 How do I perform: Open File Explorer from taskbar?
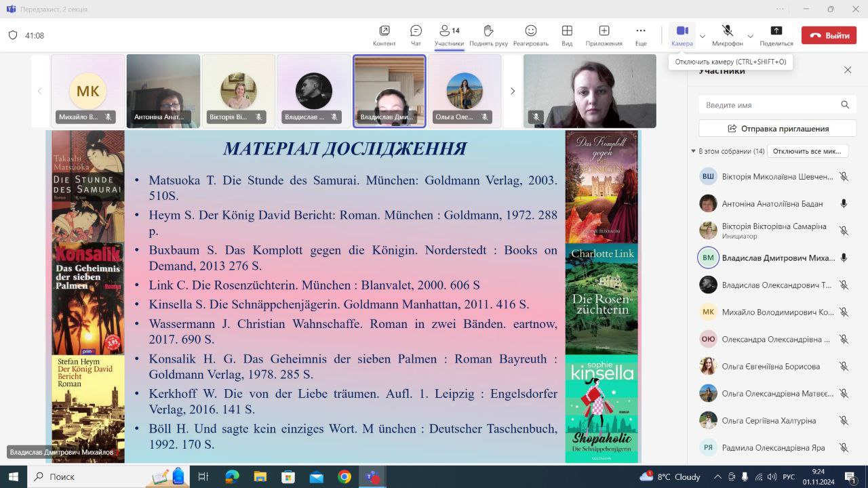coord(260,476)
